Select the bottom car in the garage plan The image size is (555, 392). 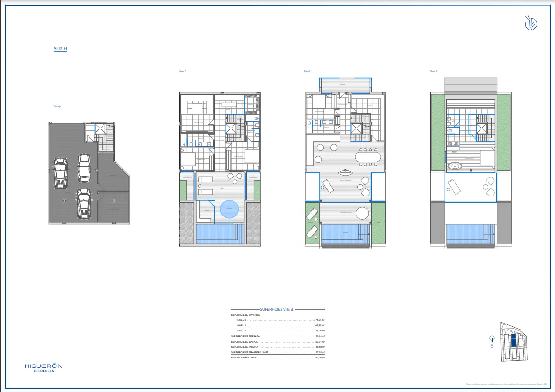84,203
